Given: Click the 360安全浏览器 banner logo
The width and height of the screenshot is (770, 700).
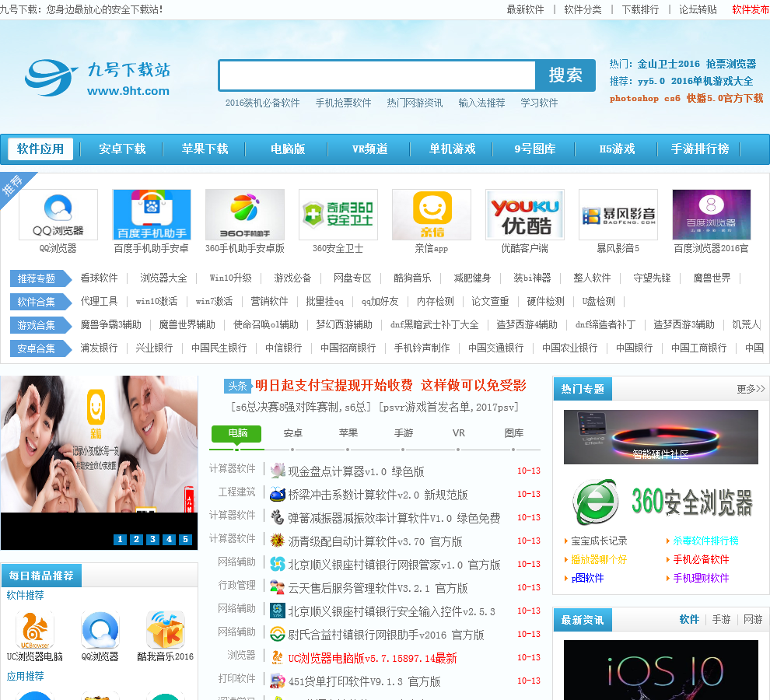Looking at the screenshot, I should [661, 502].
